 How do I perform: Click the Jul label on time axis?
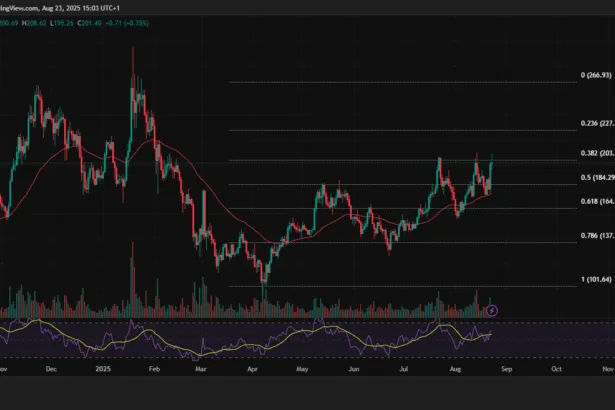point(405,368)
